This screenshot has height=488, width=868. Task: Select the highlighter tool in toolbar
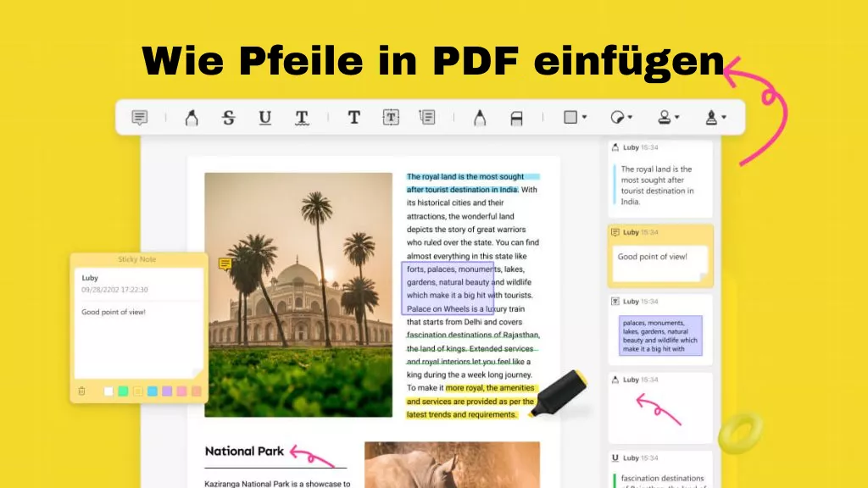coord(192,117)
